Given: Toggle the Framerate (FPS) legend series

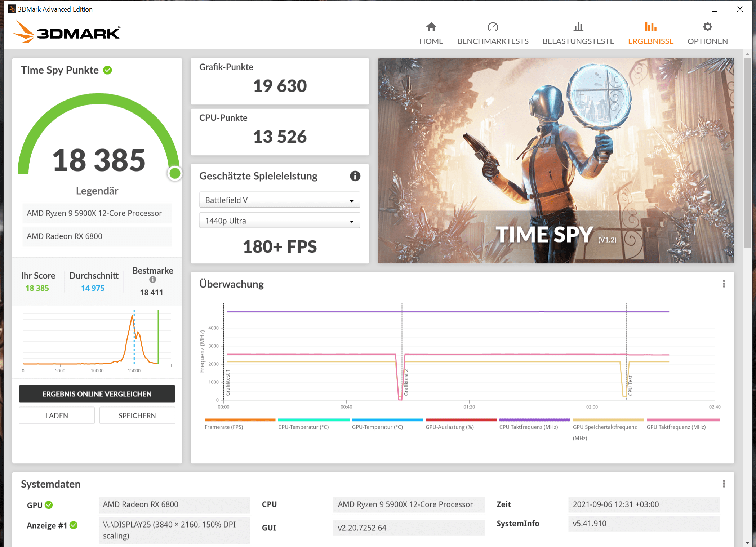Looking at the screenshot, I should 224,427.
